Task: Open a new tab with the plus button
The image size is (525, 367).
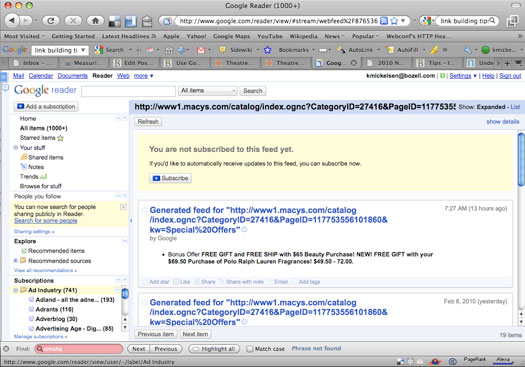Action: [x=507, y=63]
